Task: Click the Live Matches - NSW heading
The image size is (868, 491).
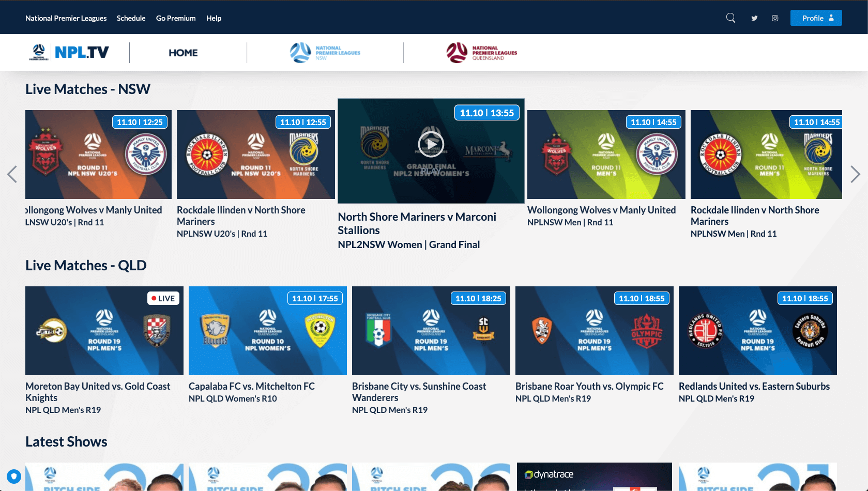Action: (88, 89)
